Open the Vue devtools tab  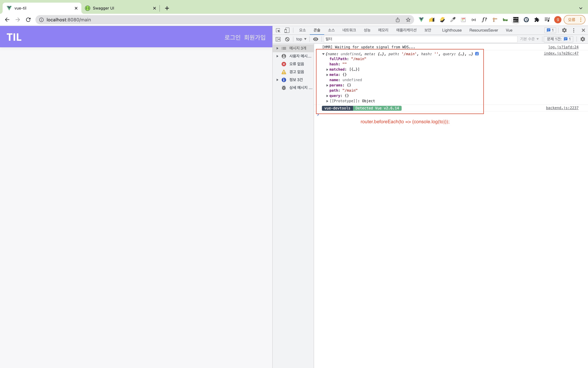pos(509,30)
